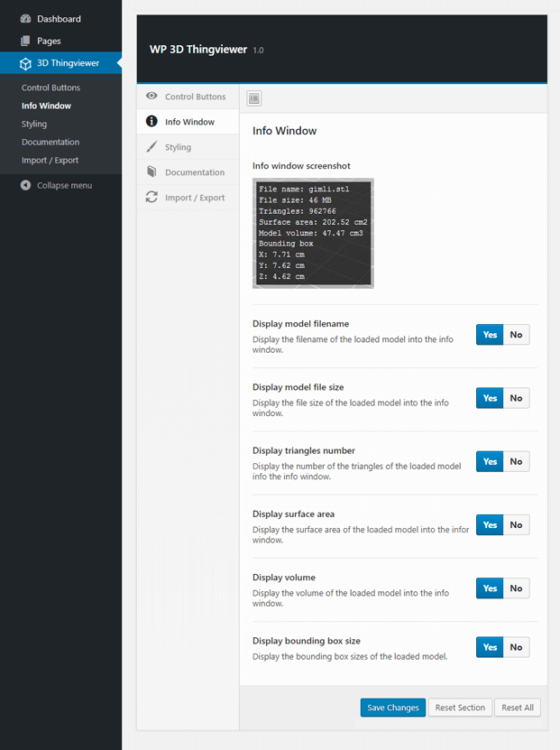The width and height of the screenshot is (560, 750).
Task: Open Info Window submenu in dark sidebar
Action: [46, 106]
